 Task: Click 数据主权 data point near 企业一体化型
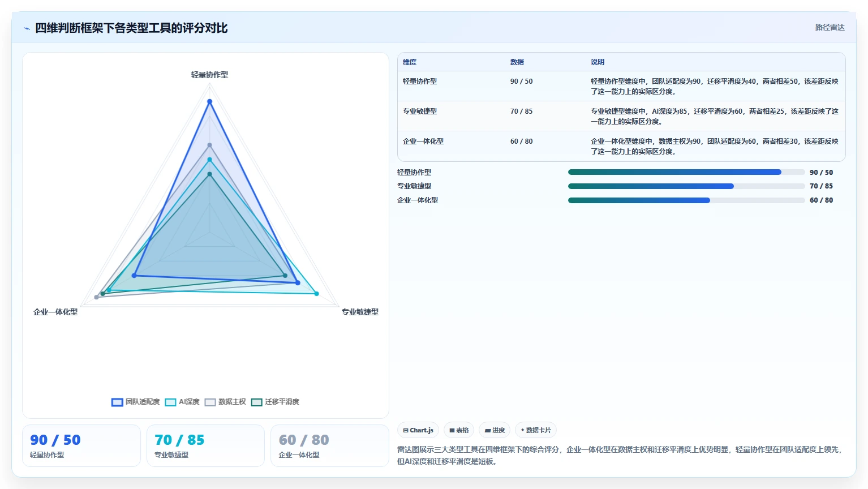96,297
